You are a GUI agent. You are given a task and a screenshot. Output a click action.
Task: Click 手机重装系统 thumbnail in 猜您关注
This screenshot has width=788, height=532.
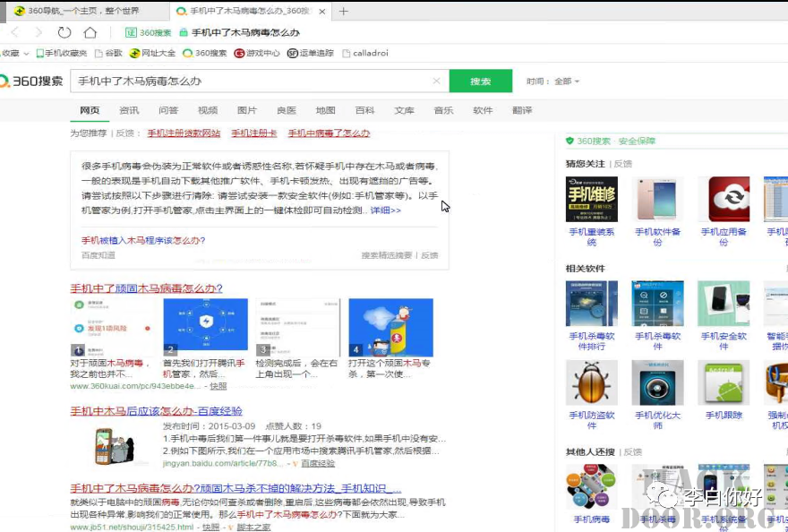[x=592, y=199]
